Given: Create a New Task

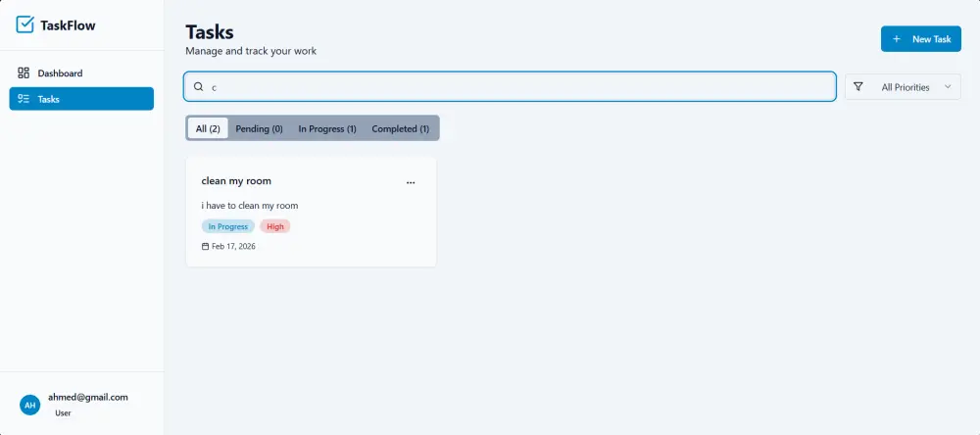Looking at the screenshot, I should [x=920, y=39].
